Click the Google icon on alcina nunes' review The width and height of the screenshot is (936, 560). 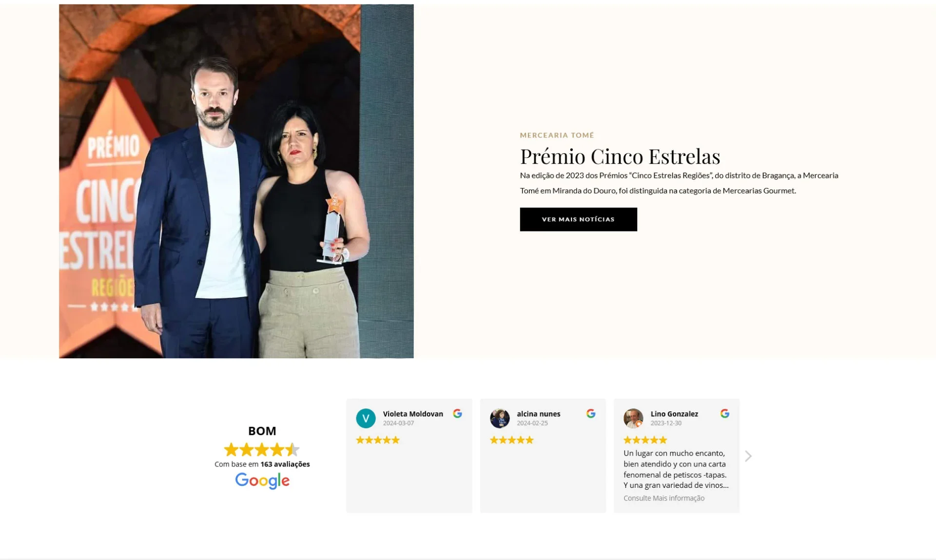coord(591,413)
